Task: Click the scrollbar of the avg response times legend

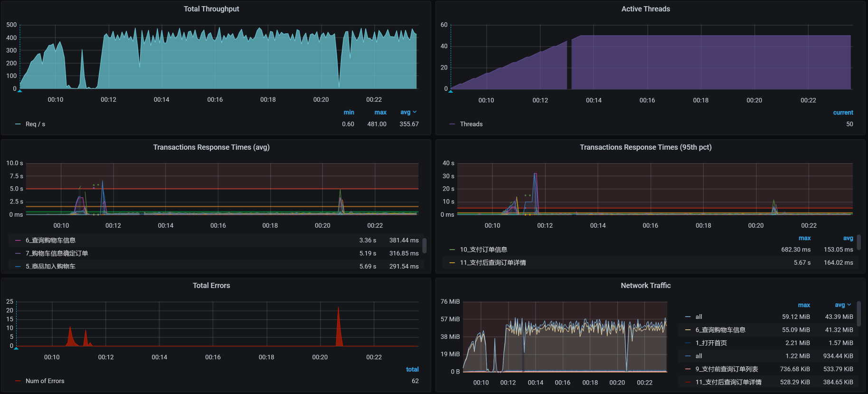Action: click(x=424, y=245)
